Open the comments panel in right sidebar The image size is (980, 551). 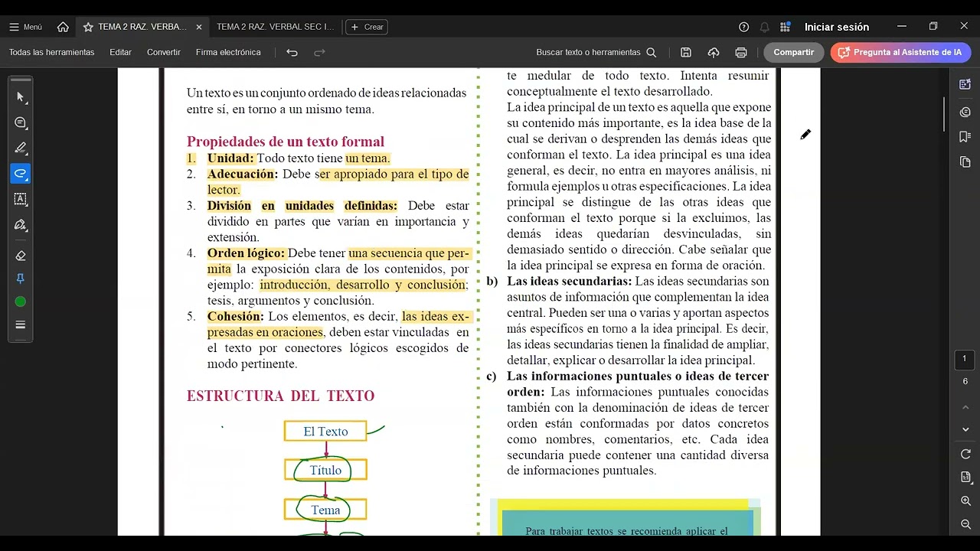pyautogui.click(x=965, y=112)
